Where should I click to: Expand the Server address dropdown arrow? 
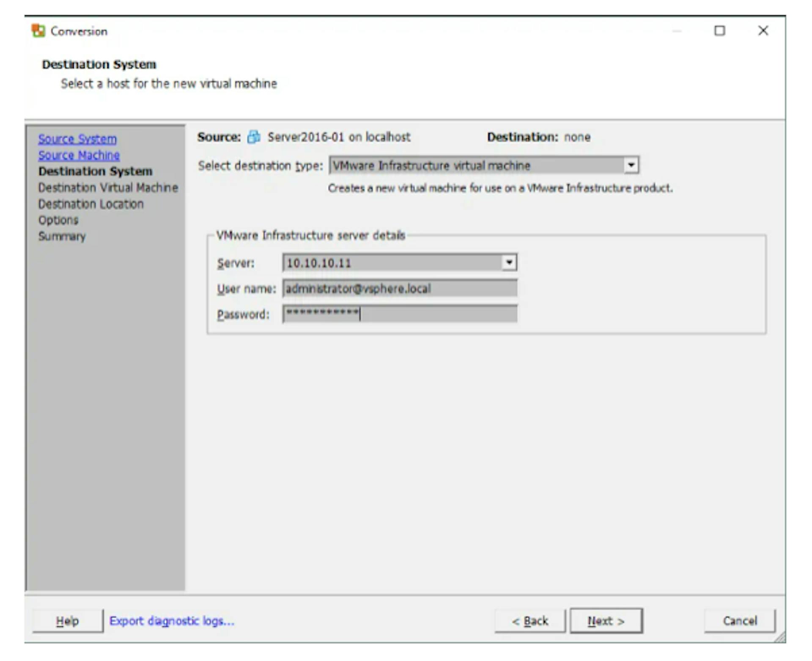point(509,263)
